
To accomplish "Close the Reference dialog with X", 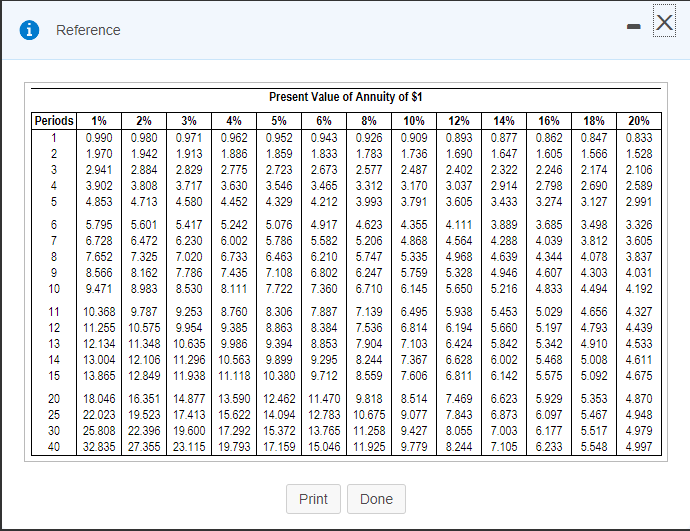I will [x=664, y=22].
